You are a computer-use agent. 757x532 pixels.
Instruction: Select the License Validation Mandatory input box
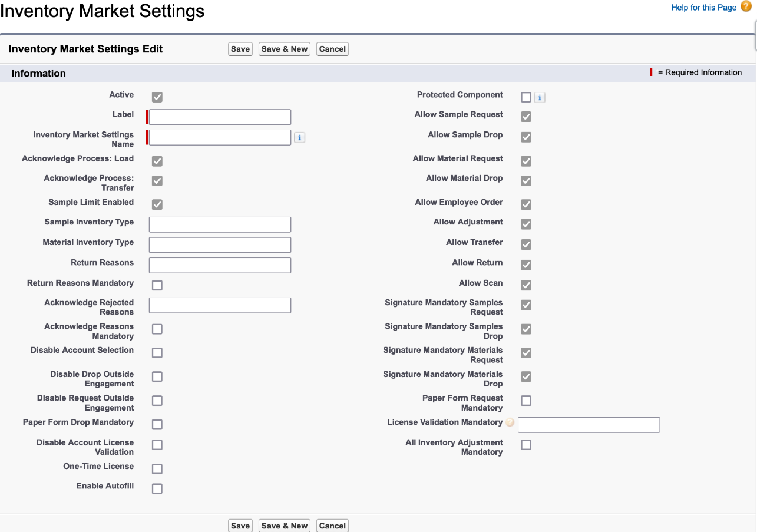pos(589,425)
